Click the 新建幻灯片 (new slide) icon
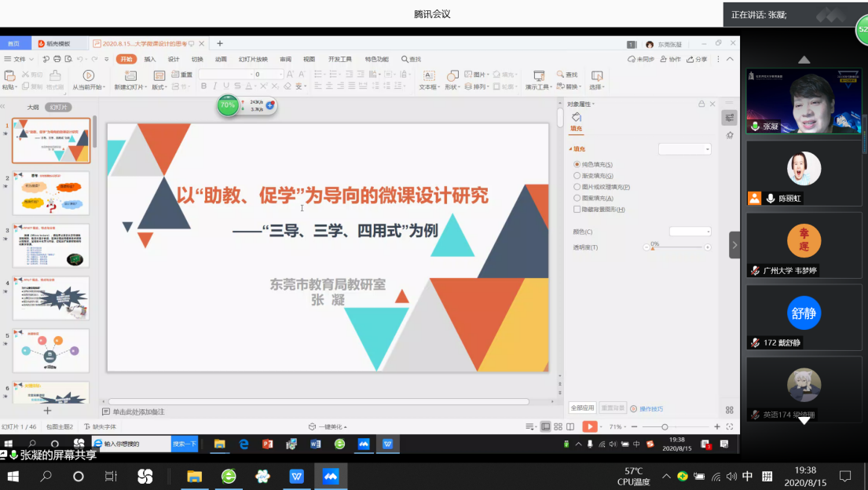 point(129,75)
